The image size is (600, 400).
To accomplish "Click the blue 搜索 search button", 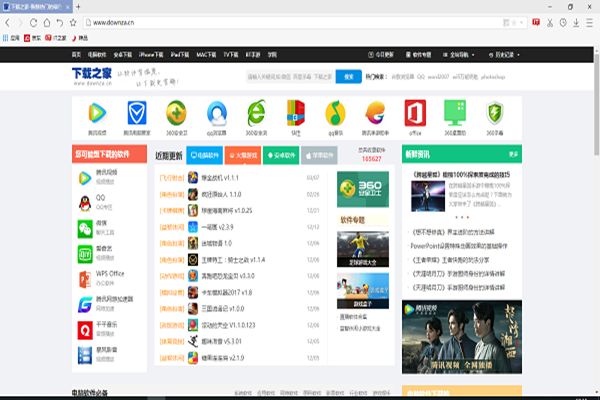I will [347, 76].
